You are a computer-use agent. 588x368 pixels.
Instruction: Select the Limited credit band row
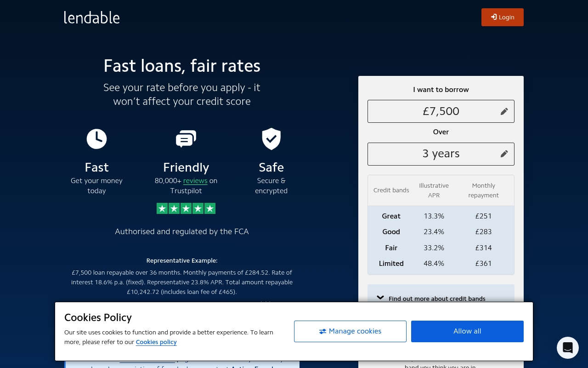[x=441, y=264]
